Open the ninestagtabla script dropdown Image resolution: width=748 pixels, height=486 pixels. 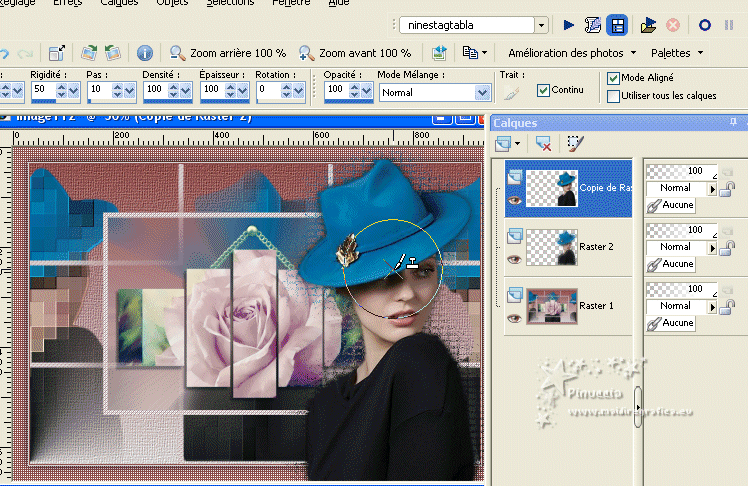[x=541, y=25]
